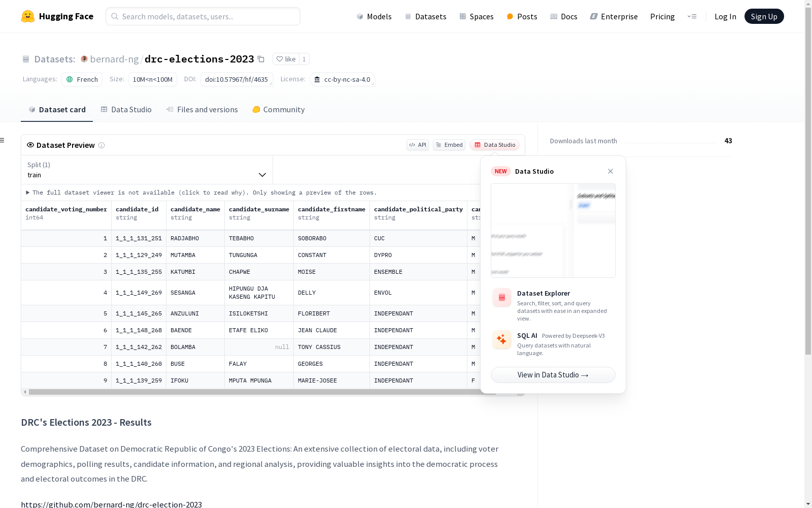This screenshot has height=508, width=812.
Task: Click the bernard-ng avatar icon
Action: click(x=84, y=59)
